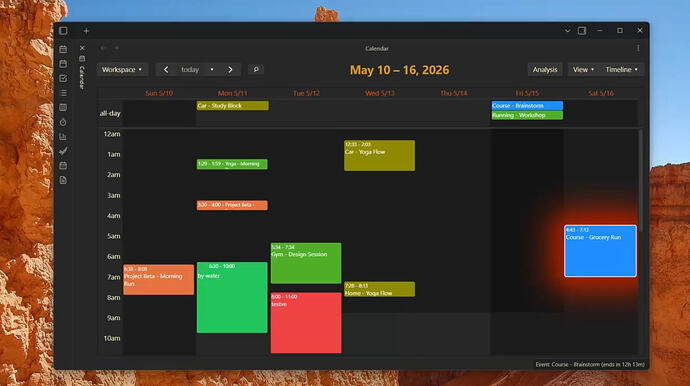
Task: Open the red 8:00 - 11:00 event
Action: (306, 323)
